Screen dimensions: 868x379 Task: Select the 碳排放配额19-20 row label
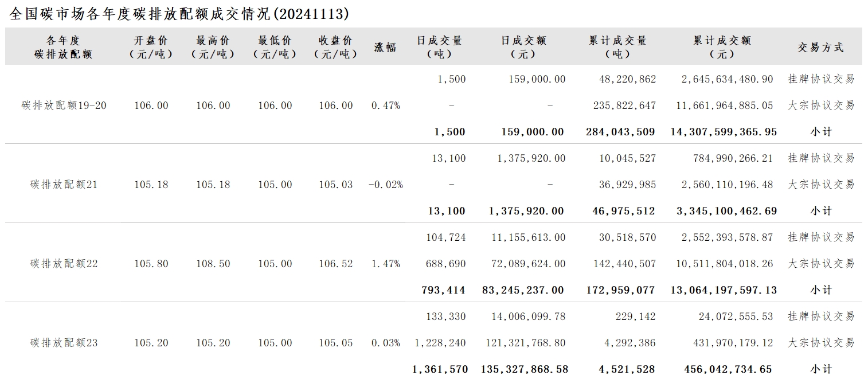64,106
